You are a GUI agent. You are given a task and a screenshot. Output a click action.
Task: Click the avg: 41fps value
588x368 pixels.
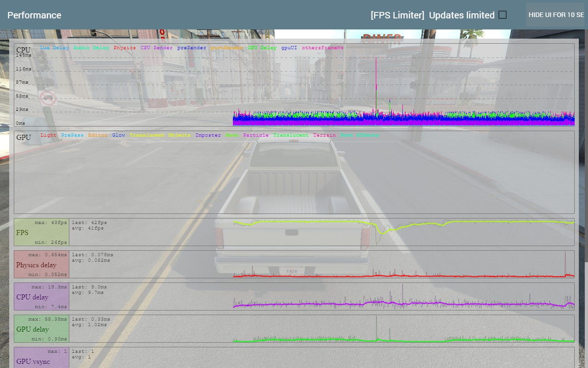point(88,228)
